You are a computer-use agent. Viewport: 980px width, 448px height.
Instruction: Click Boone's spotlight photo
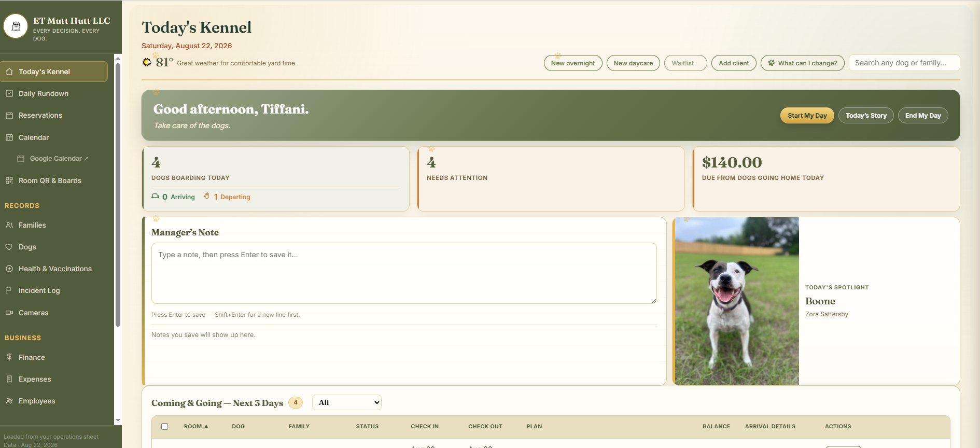click(737, 301)
